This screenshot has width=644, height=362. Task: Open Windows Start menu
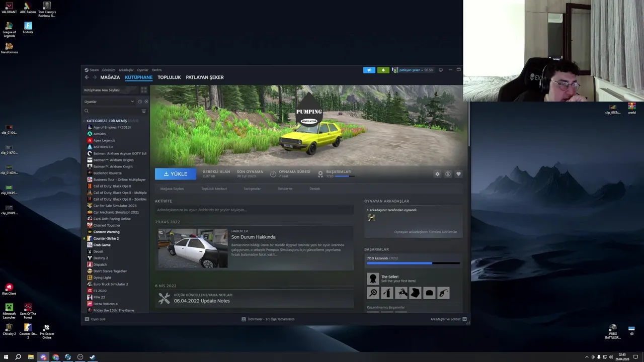coord(6,357)
